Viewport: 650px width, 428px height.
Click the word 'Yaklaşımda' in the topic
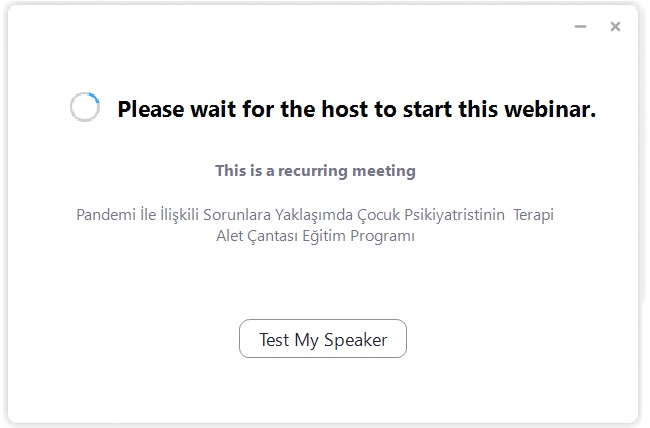click(314, 215)
